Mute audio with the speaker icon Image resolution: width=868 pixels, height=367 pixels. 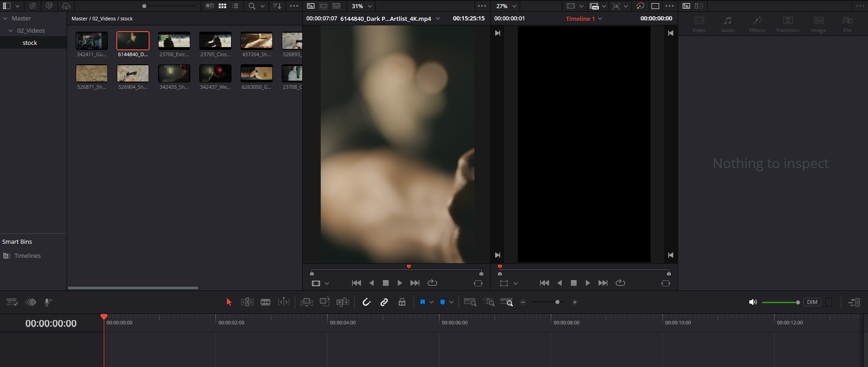753,302
